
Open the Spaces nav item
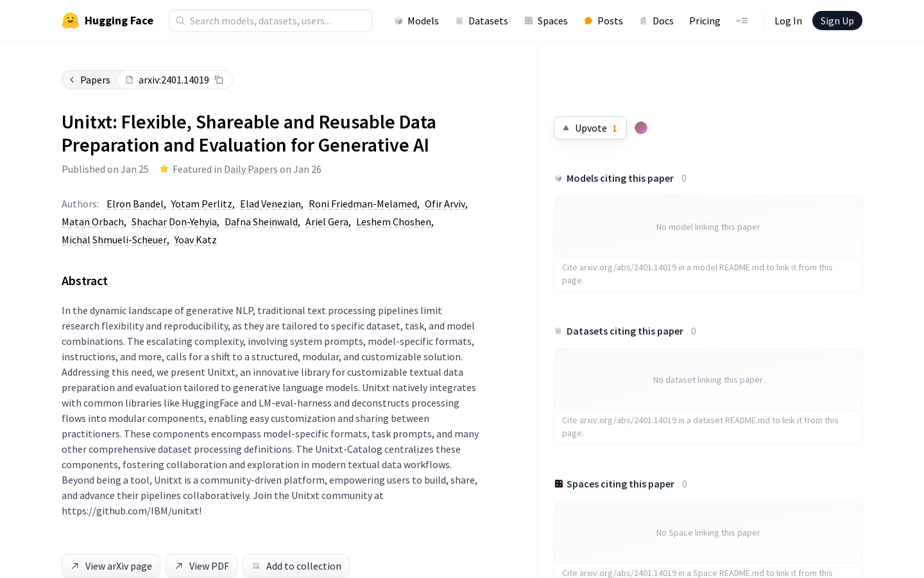click(x=546, y=21)
